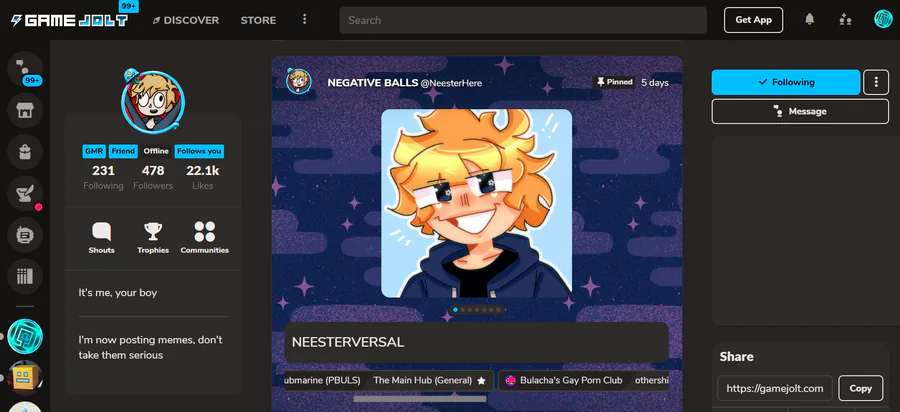Open your account avatar menu

(883, 20)
